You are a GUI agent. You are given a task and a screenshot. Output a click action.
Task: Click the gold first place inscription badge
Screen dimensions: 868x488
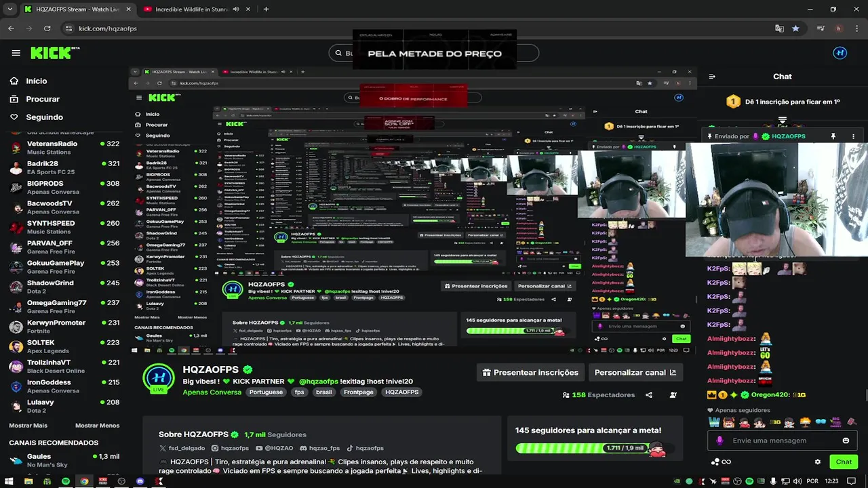tap(733, 102)
